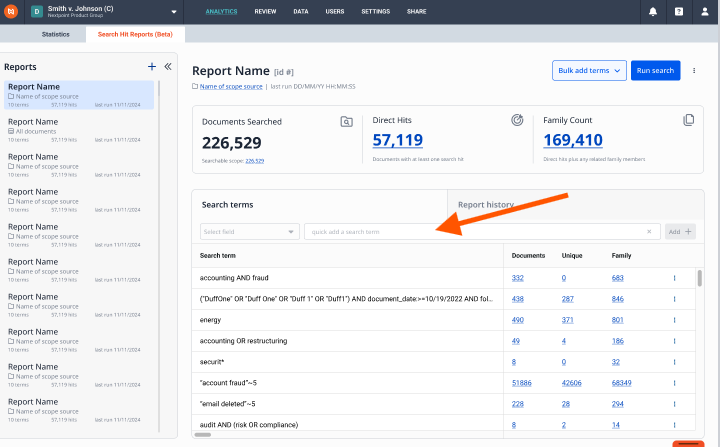Viewport: 720px width, 447px height.
Task: Open documents count 49 for accounting OR restructuring
Action: click(516, 341)
